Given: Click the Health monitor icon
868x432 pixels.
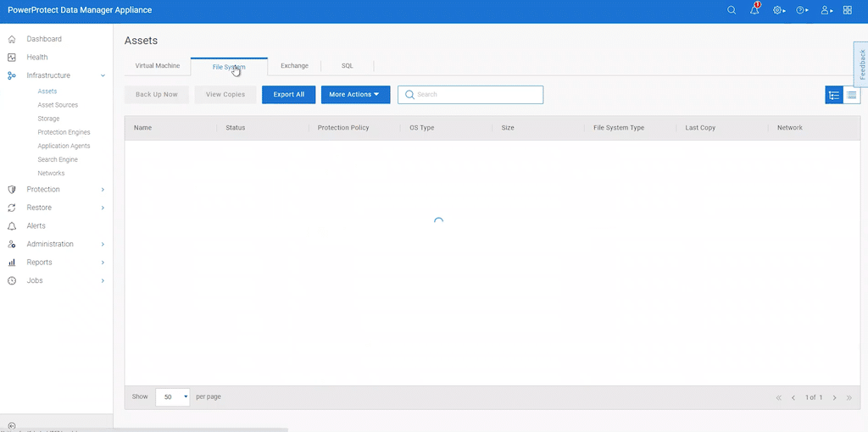Looking at the screenshot, I should point(12,58).
